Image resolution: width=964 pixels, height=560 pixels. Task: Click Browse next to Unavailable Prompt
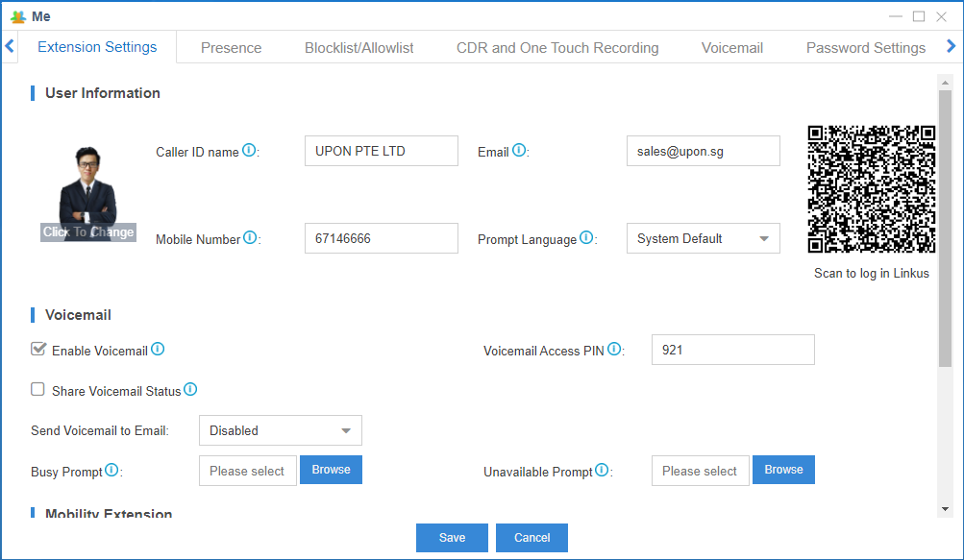tap(782, 470)
